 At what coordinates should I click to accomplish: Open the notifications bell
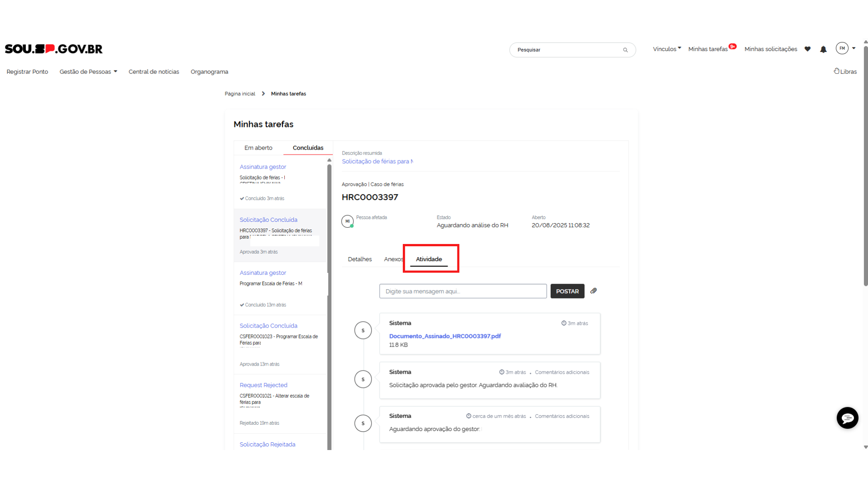pos(823,49)
